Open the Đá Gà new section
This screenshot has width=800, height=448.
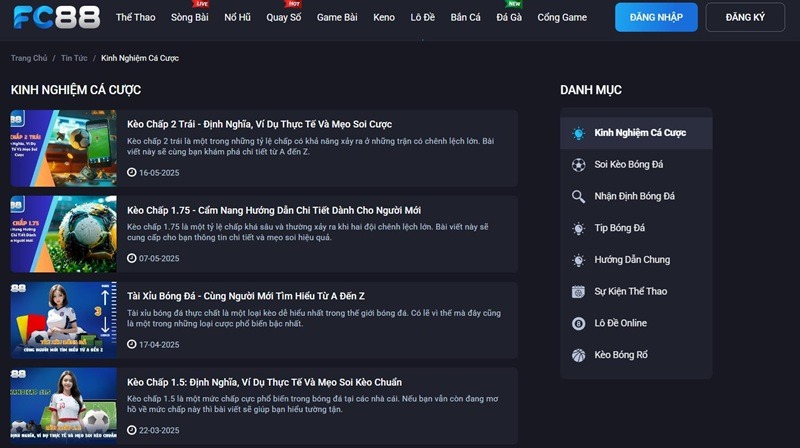(x=509, y=18)
